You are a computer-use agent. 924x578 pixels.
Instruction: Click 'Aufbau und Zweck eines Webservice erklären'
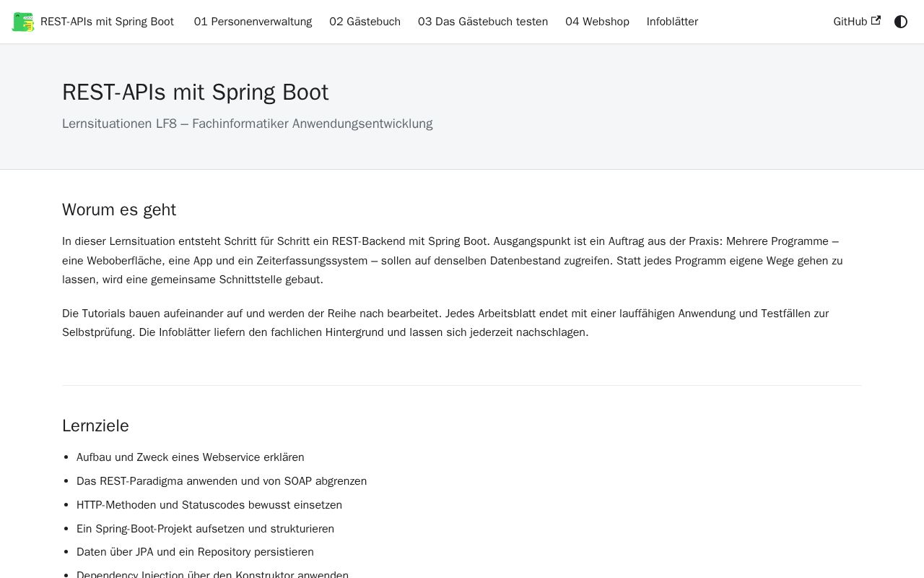(x=191, y=457)
